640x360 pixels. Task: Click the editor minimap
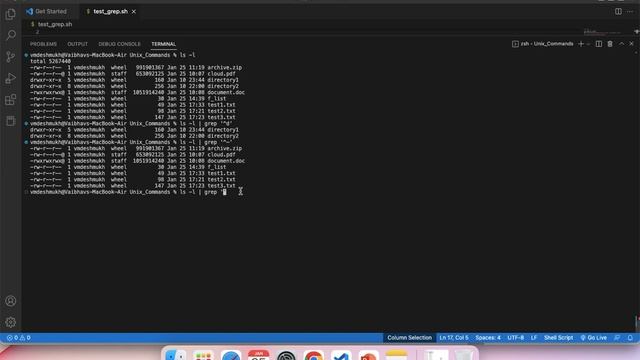pos(603,31)
